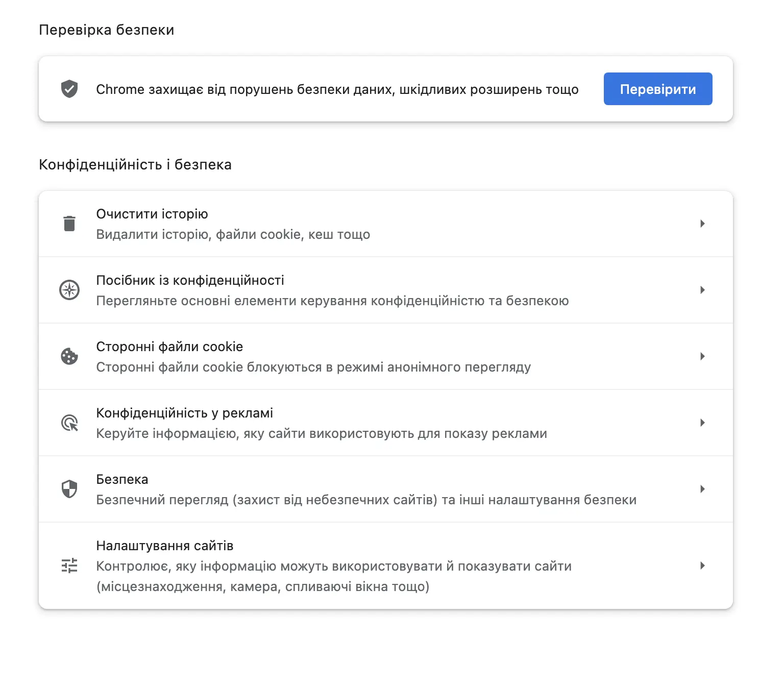Click the safety check shield icon
The width and height of the screenshot is (784, 688).
click(x=69, y=89)
